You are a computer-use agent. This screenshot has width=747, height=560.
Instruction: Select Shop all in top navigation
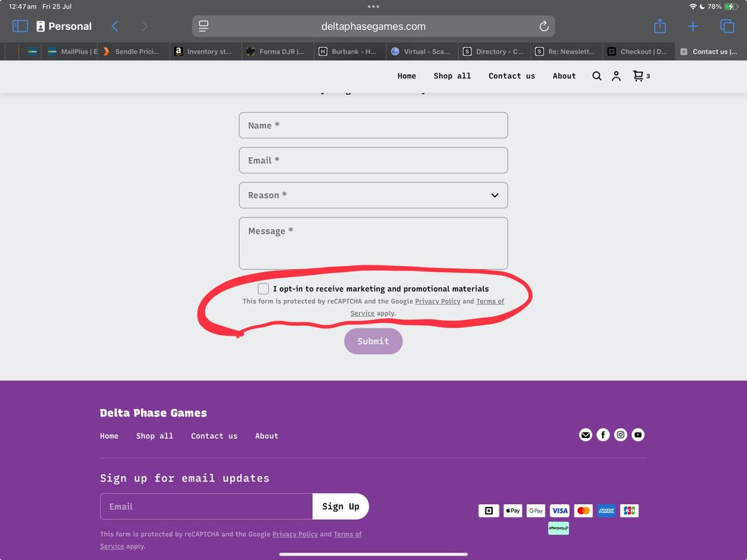452,76
